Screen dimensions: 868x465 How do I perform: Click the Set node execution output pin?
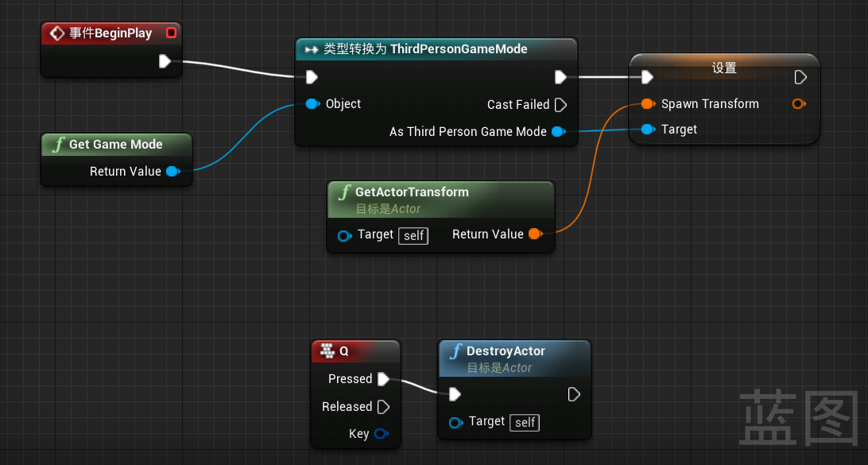click(800, 77)
